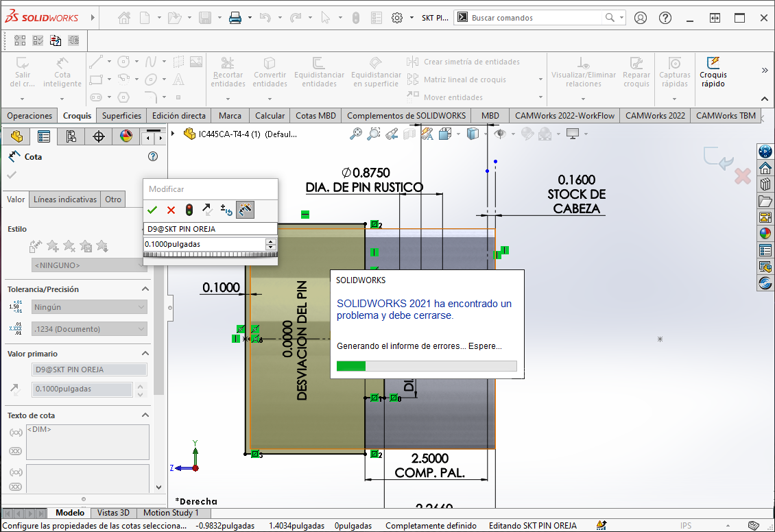Open the SOLIDWORKS Resources home icon in task pane

pyautogui.click(x=765, y=168)
